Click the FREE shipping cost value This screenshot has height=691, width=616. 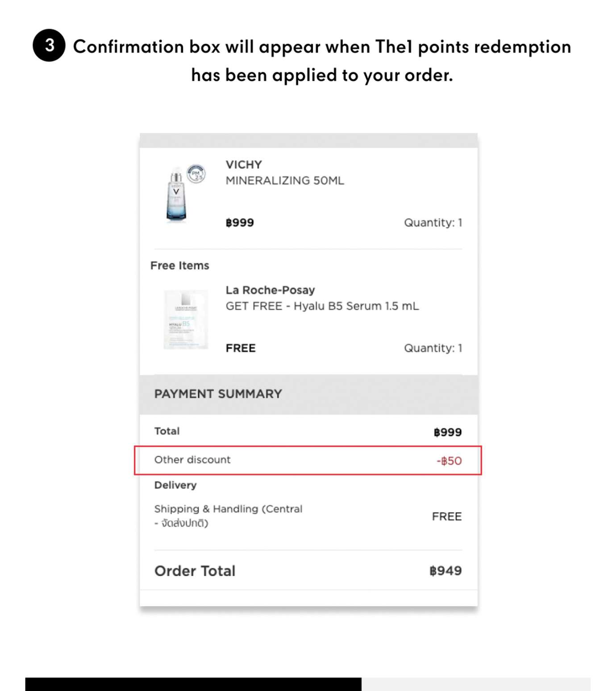coord(447,516)
